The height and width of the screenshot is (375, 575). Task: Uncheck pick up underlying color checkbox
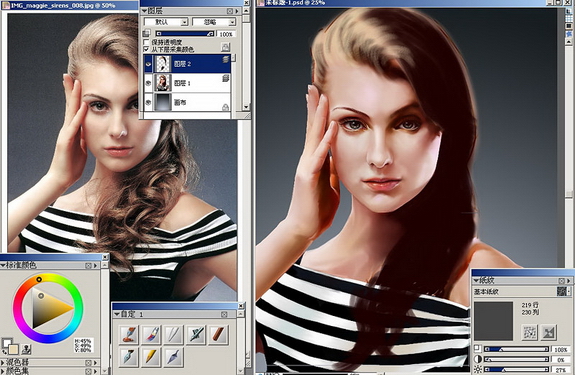click(x=147, y=49)
